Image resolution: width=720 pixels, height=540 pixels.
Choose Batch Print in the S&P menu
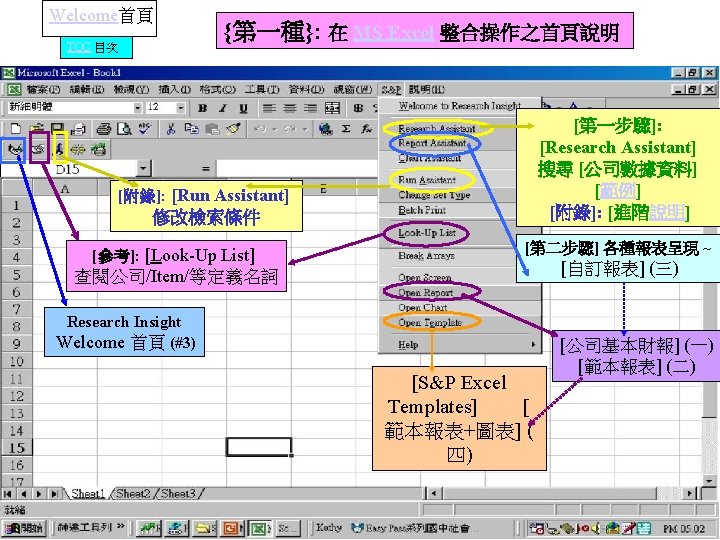pyautogui.click(x=422, y=210)
